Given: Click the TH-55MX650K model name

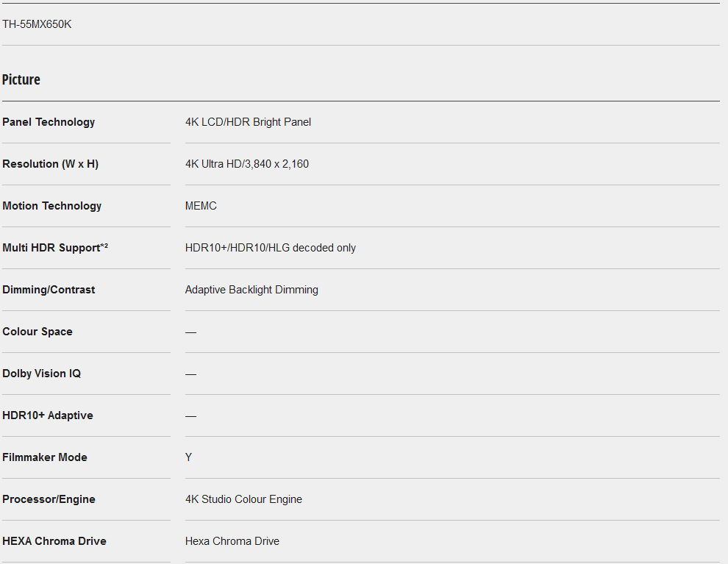Looking at the screenshot, I should tap(37, 24).
